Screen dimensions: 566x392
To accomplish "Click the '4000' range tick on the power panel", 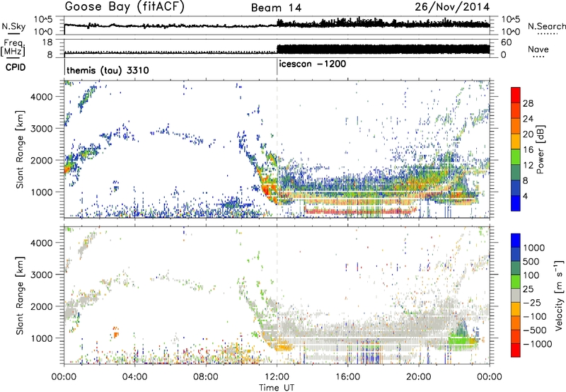I will [41, 97].
